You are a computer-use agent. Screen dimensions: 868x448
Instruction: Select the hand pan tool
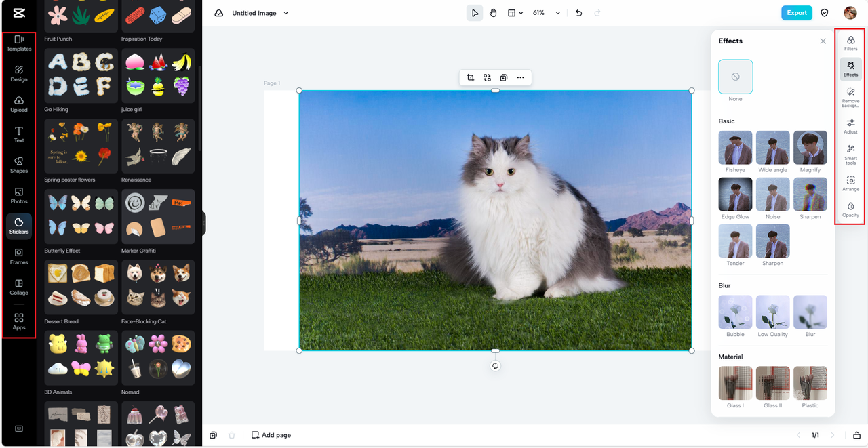(494, 13)
